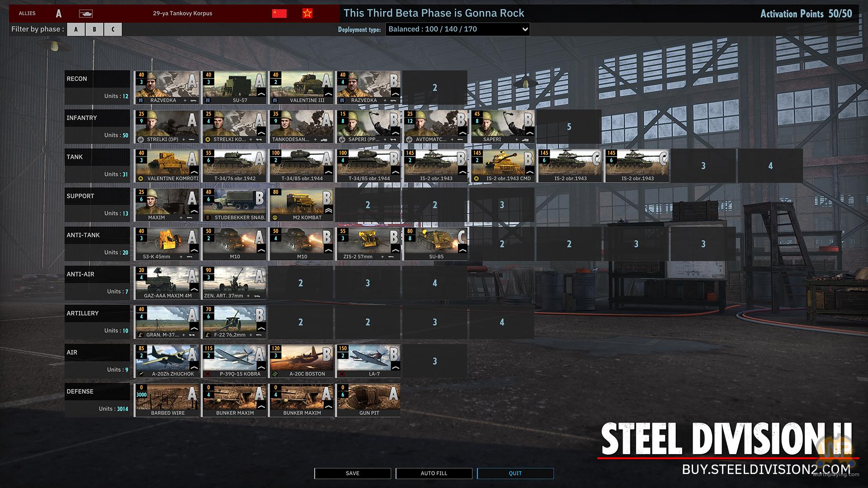
Task: Toggle phase C filter
Action: [113, 29]
